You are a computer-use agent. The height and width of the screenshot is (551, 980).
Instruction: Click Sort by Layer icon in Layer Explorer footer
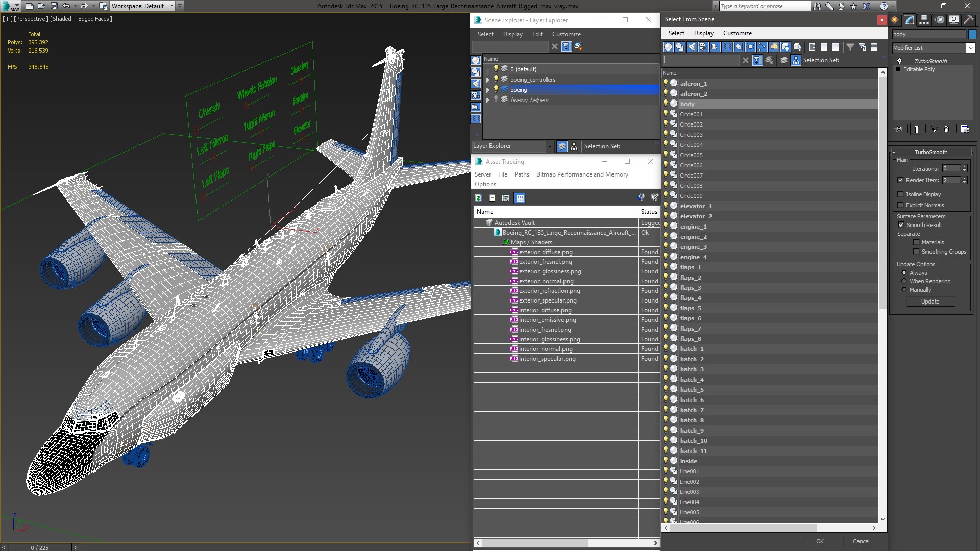(562, 146)
